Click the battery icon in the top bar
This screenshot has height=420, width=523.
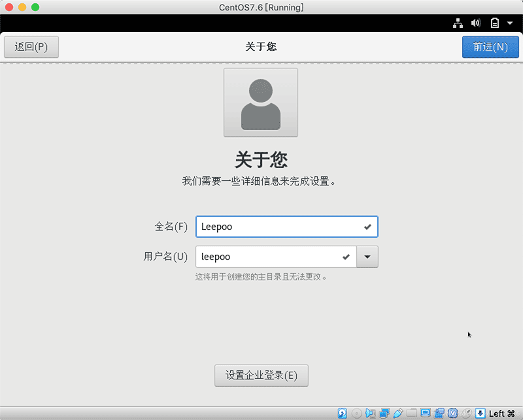click(x=494, y=22)
